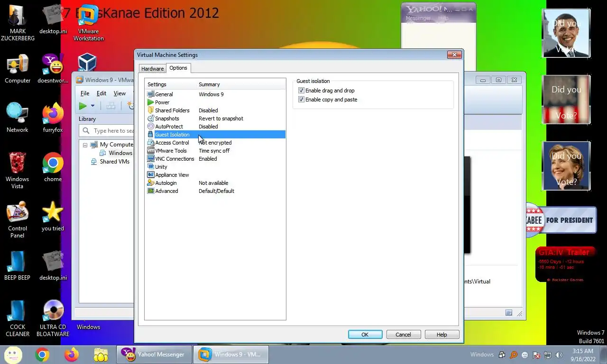Click the Help button

point(442,335)
